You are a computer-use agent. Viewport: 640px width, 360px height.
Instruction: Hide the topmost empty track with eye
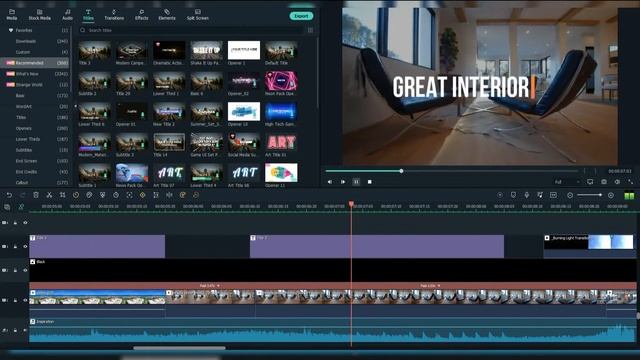click(25, 223)
